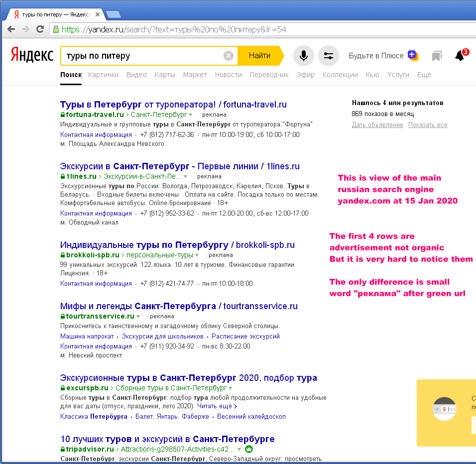Click the browser forward arrow
This screenshot has height=464, width=476.
[26, 29]
